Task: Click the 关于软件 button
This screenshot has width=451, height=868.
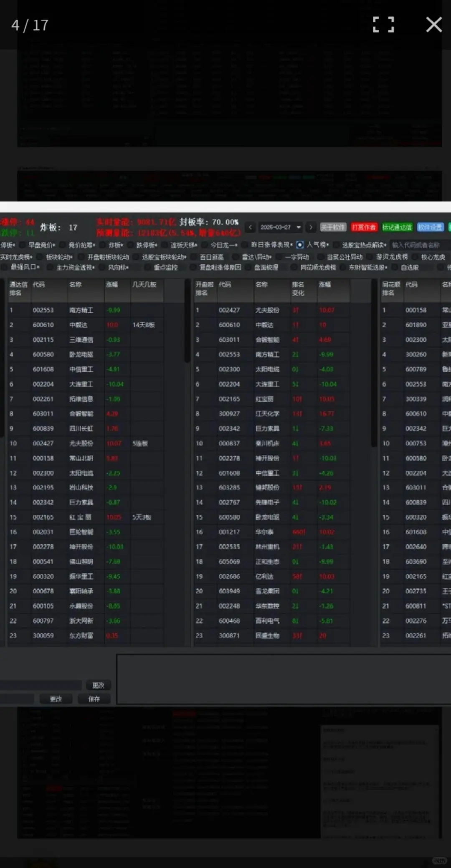Action: (x=333, y=227)
